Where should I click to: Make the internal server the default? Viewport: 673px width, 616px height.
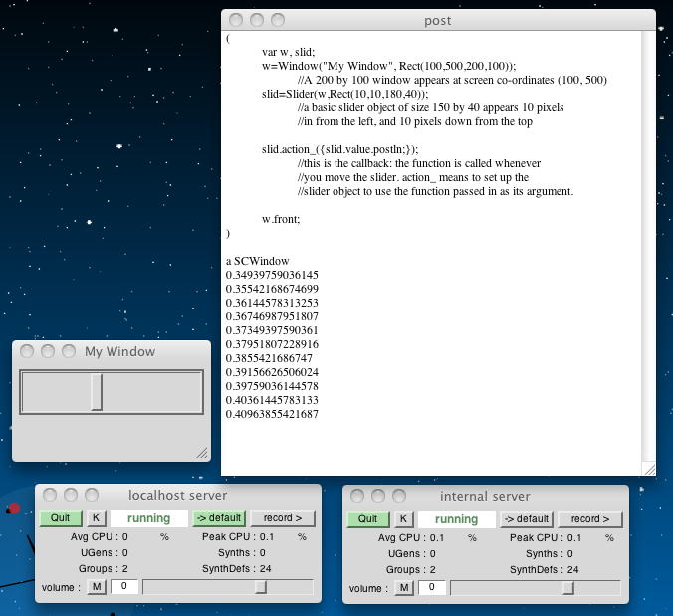tap(525, 518)
